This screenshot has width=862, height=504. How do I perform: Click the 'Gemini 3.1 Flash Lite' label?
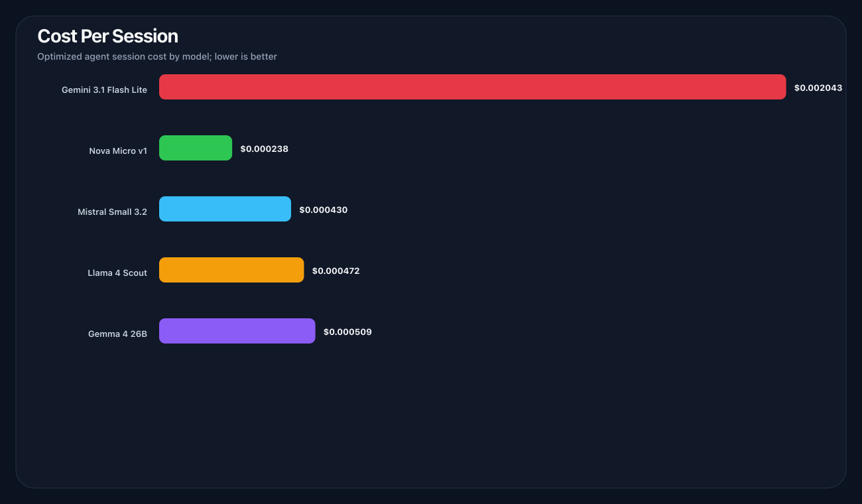pyautogui.click(x=104, y=90)
